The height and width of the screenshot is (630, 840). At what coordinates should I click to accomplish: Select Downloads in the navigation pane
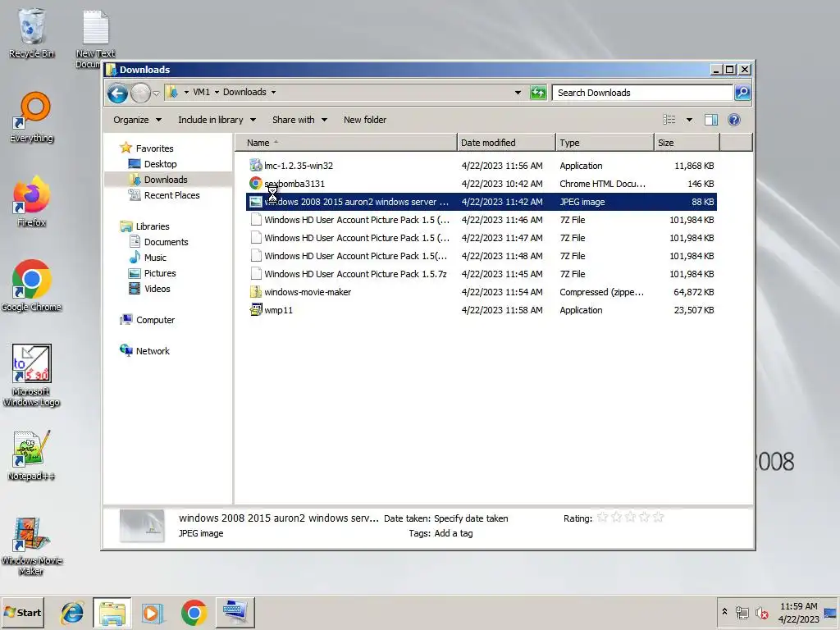pos(166,180)
